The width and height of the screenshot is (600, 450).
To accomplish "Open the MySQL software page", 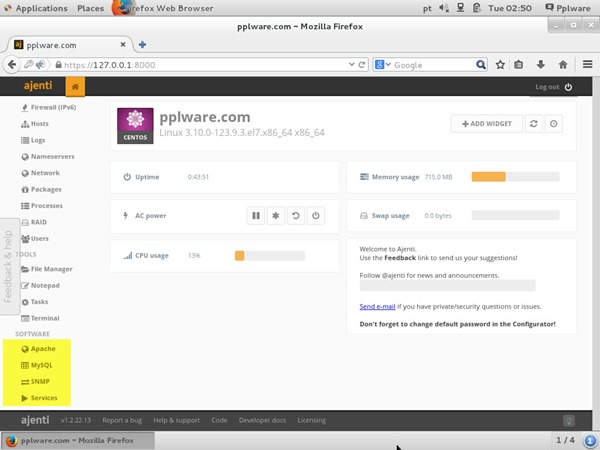I will (37, 365).
